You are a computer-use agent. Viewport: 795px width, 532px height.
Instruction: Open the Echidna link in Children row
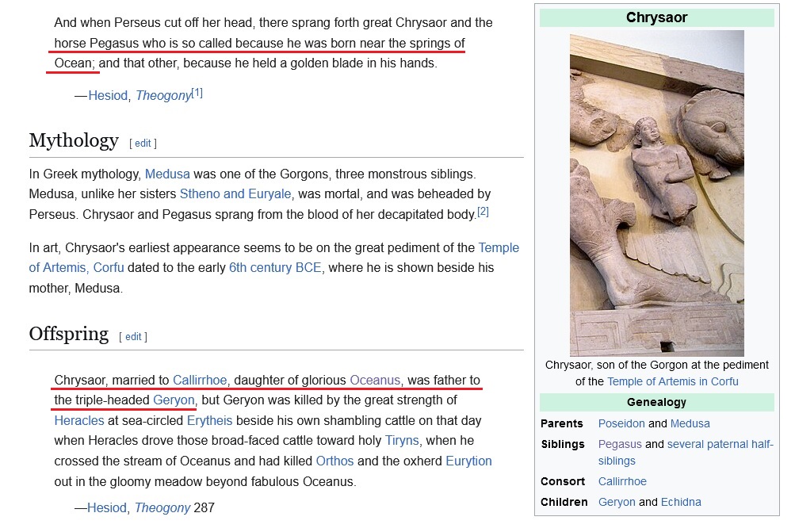(x=681, y=502)
